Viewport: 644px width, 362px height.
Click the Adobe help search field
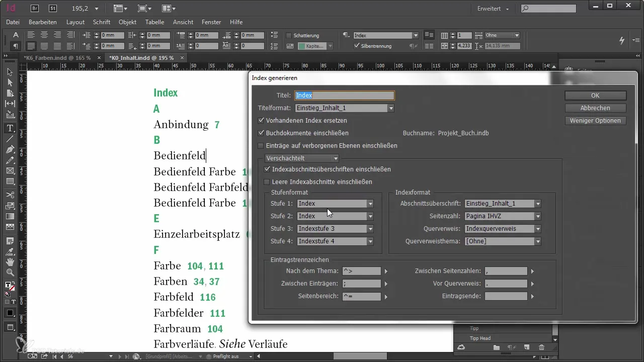[548, 9]
